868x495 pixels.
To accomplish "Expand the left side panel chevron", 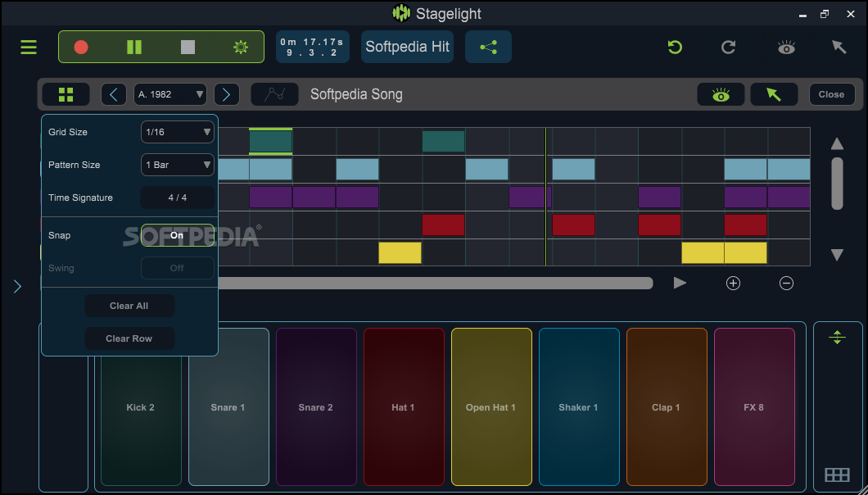I will pos(17,286).
